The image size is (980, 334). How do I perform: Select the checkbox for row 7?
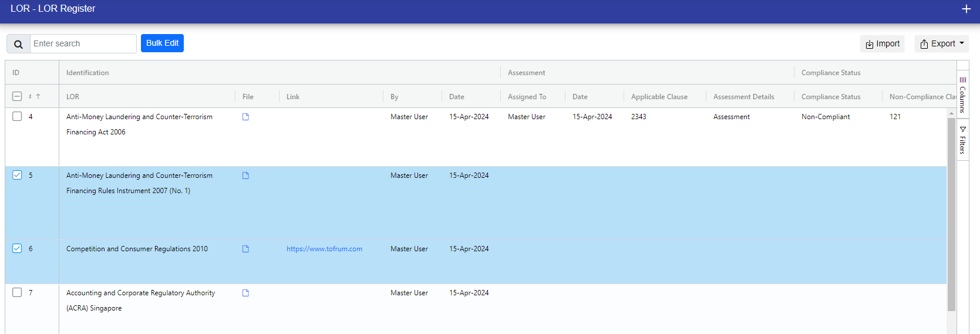point(17,292)
